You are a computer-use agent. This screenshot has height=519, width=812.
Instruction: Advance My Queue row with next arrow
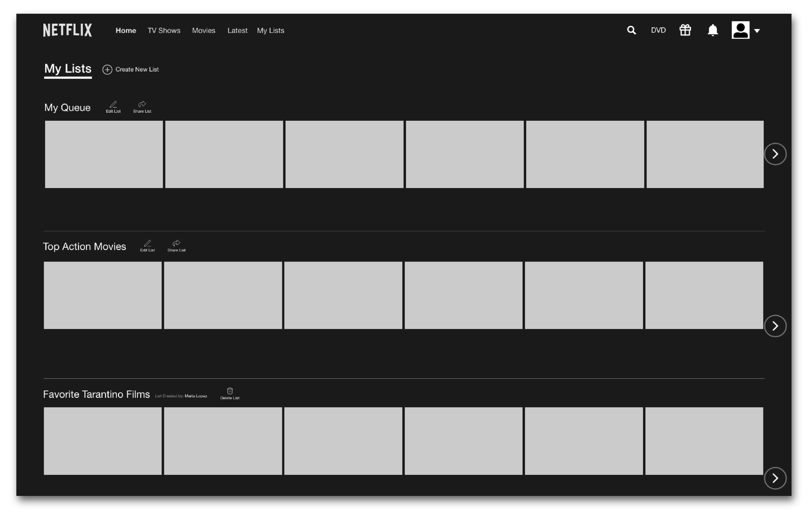click(775, 154)
